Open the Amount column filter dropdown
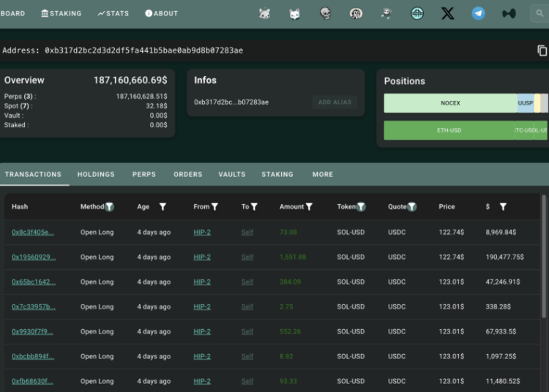The width and height of the screenshot is (549, 392). coord(309,207)
